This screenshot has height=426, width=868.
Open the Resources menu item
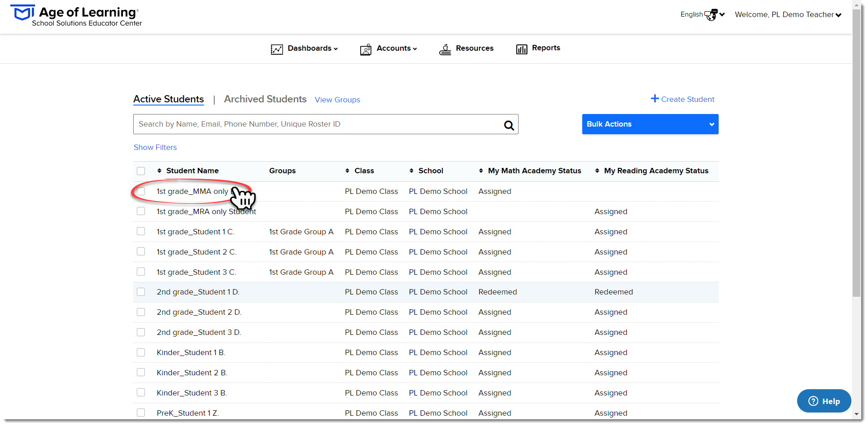click(x=475, y=48)
